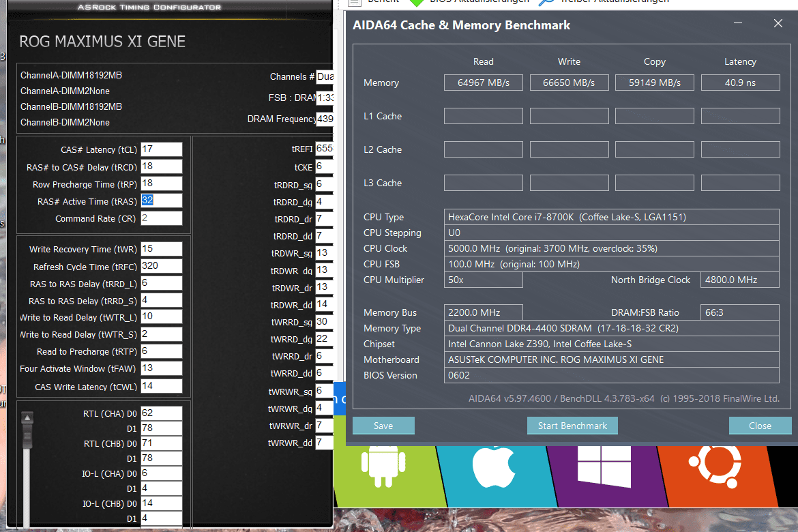
Task: Click the ChannelA-DIMM1 8192MB entry
Action: 71,75
